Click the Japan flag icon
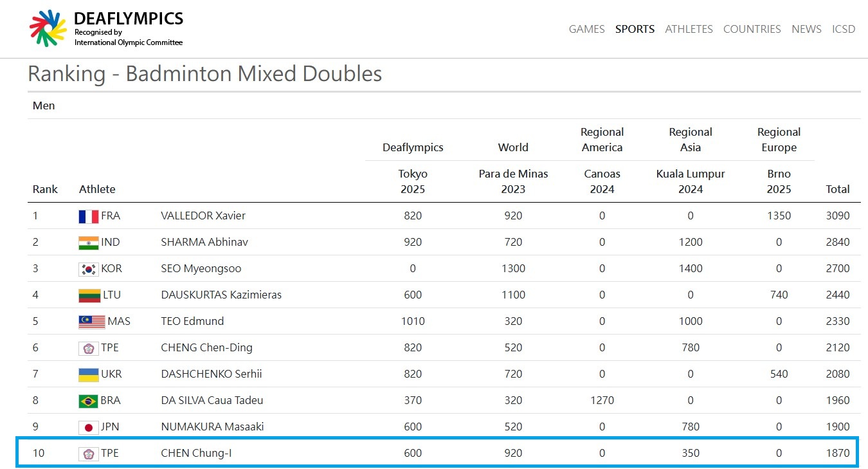 pos(88,427)
